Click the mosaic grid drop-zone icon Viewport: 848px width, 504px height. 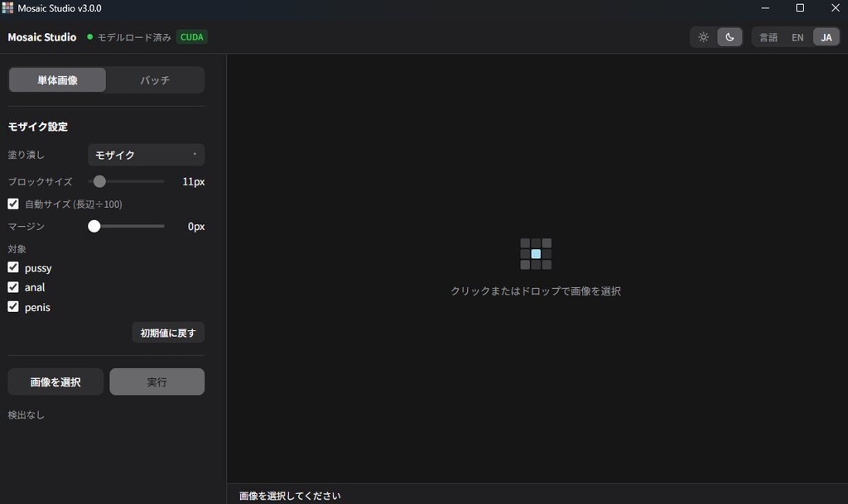click(536, 254)
